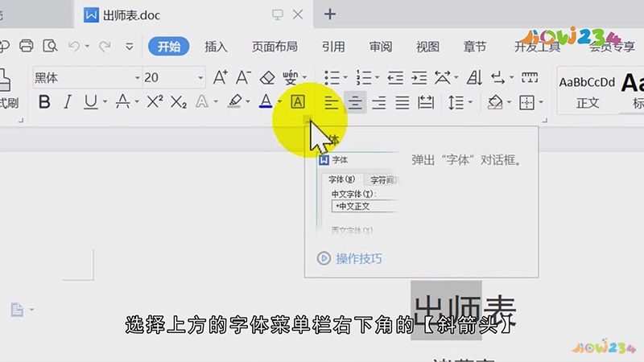644x362 pixels.
Task: Click the selected title text 出师表
Action: pos(464,311)
